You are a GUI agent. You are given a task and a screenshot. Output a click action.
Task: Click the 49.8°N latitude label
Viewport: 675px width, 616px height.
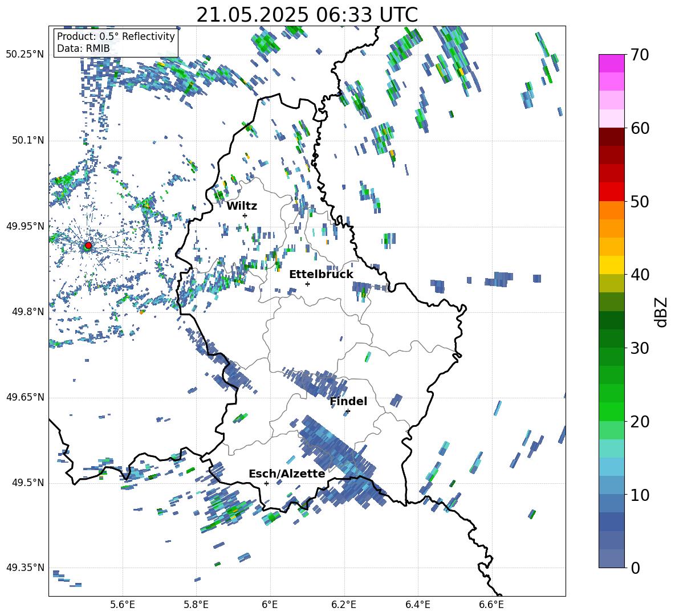28,312
